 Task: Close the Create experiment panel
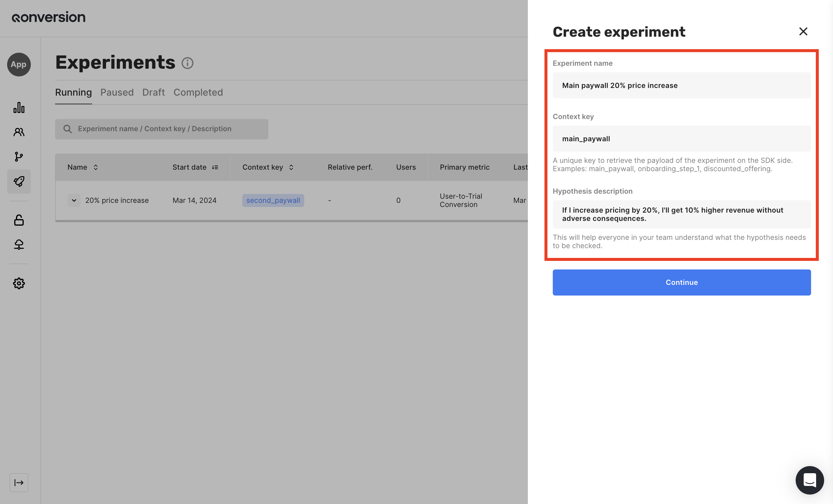point(803,31)
